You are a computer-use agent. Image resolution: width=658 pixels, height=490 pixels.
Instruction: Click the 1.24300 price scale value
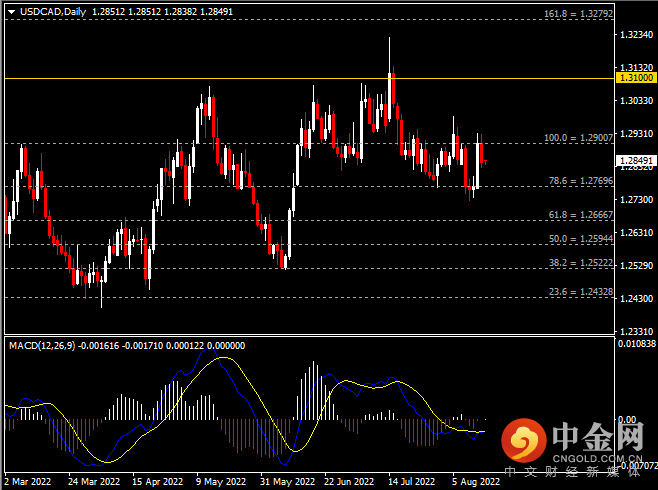click(637, 299)
